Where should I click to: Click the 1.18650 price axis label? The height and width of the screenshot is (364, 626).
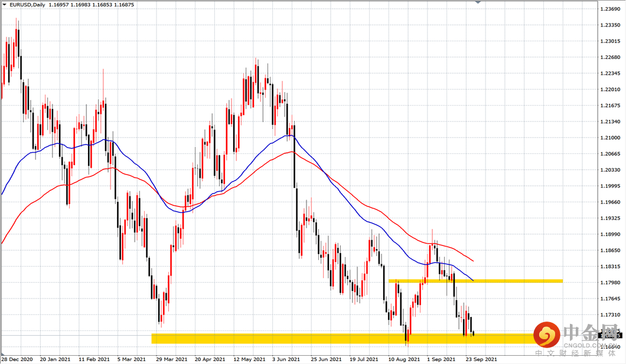[610, 250]
